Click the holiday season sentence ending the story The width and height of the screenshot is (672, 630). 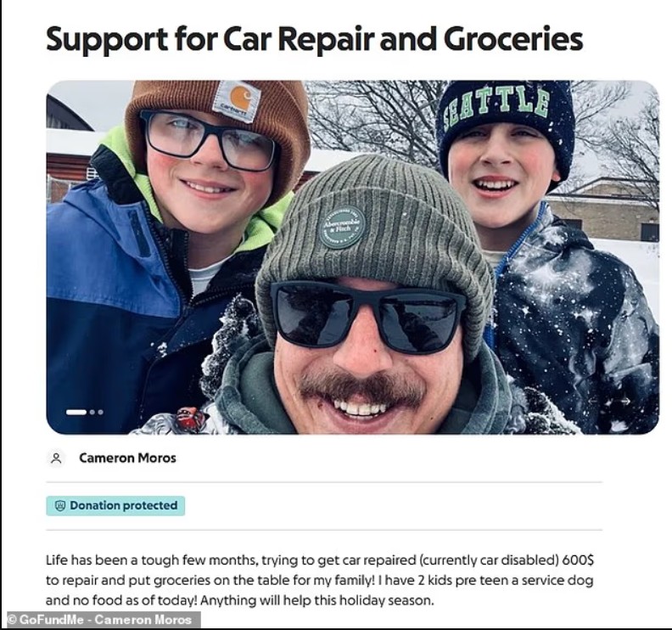click(316, 600)
